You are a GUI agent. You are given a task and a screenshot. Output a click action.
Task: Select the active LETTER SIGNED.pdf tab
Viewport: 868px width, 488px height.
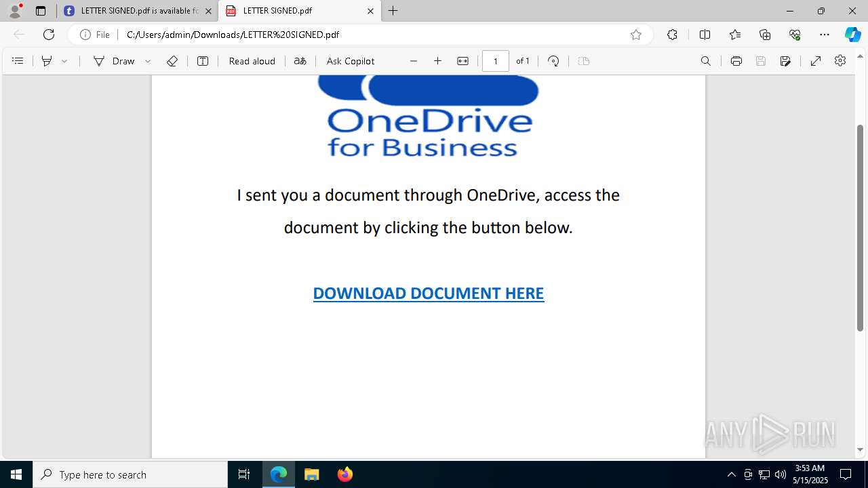point(298,11)
